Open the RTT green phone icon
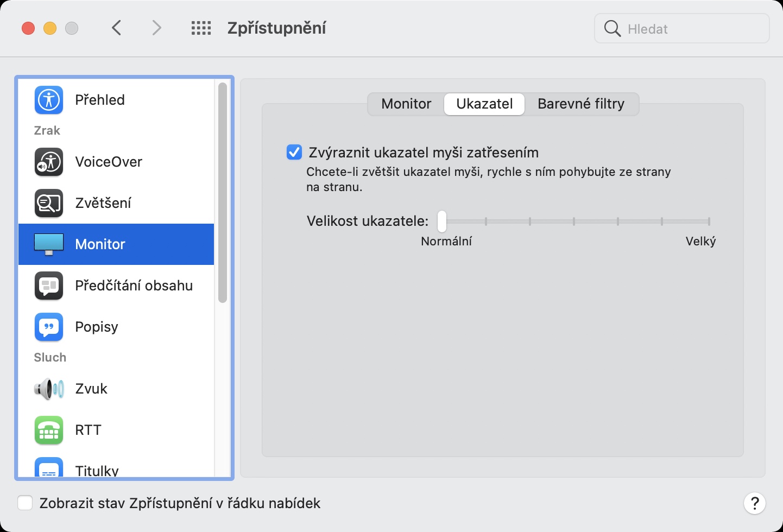 point(49,430)
